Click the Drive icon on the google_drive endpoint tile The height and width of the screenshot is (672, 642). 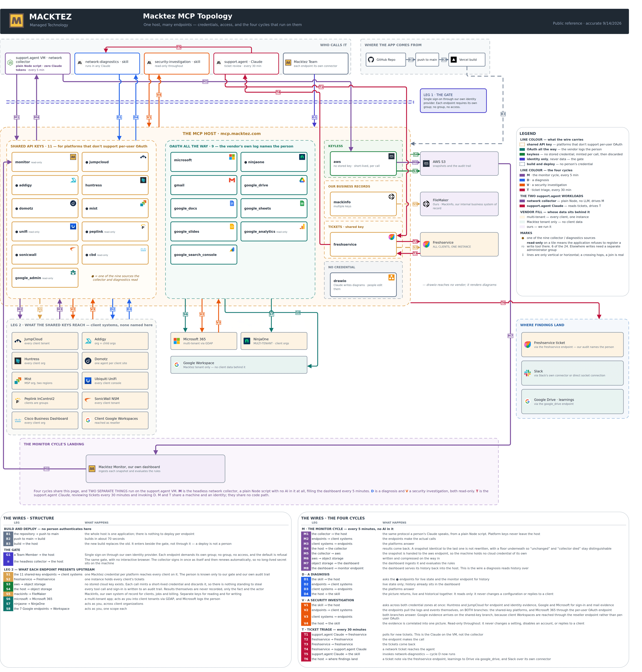point(302,180)
